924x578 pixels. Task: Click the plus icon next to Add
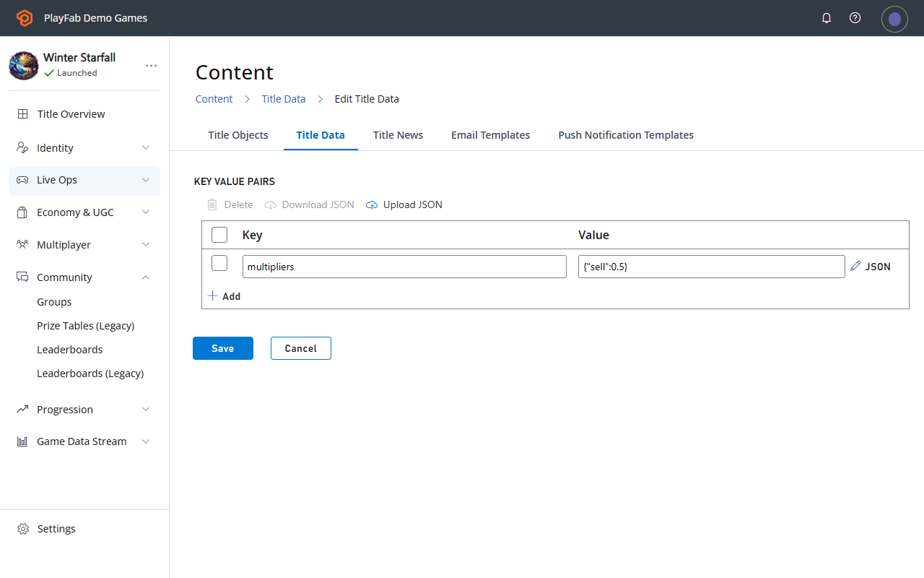tap(212, 296)
